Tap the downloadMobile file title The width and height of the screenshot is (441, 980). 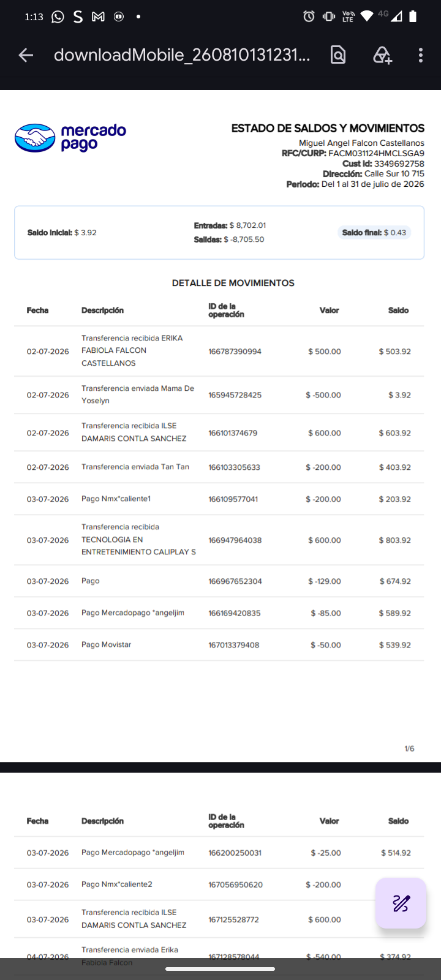(x=182, y=55)
